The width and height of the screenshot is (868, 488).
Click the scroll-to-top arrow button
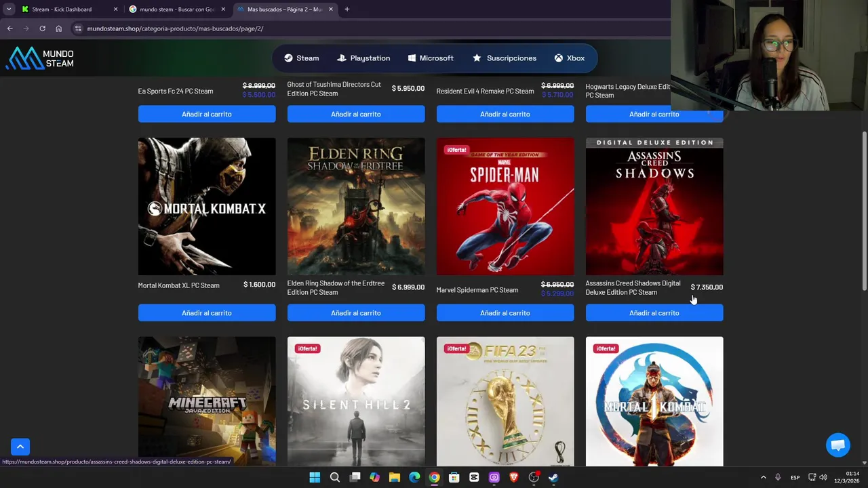coord(20,447)
